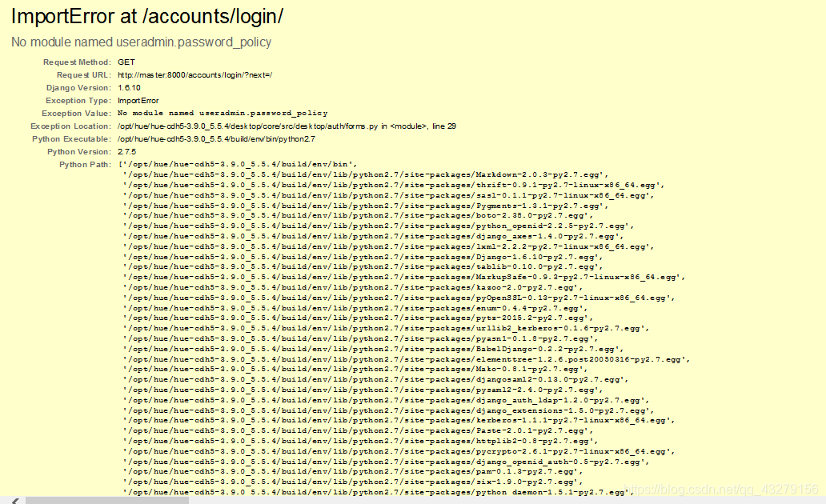826x504 pixels.
Task: Click the pyOpenSSL-0.13 egg path line
Action: [x=399, y=298]
